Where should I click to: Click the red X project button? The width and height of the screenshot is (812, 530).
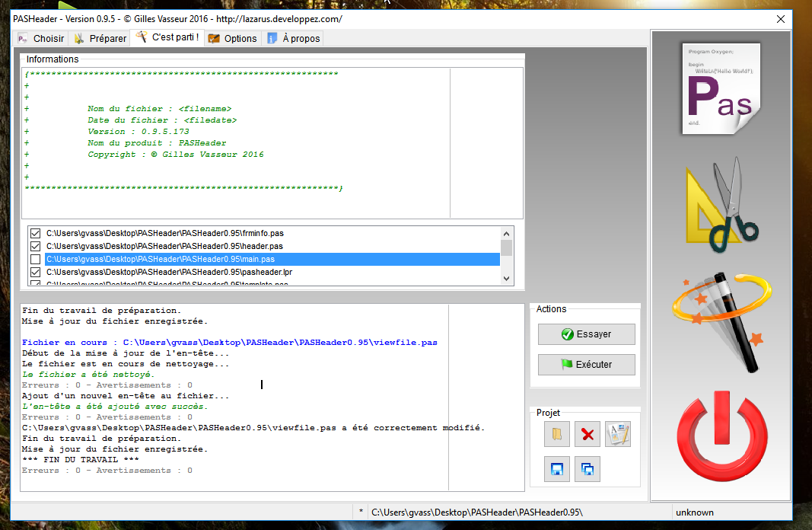588,435
